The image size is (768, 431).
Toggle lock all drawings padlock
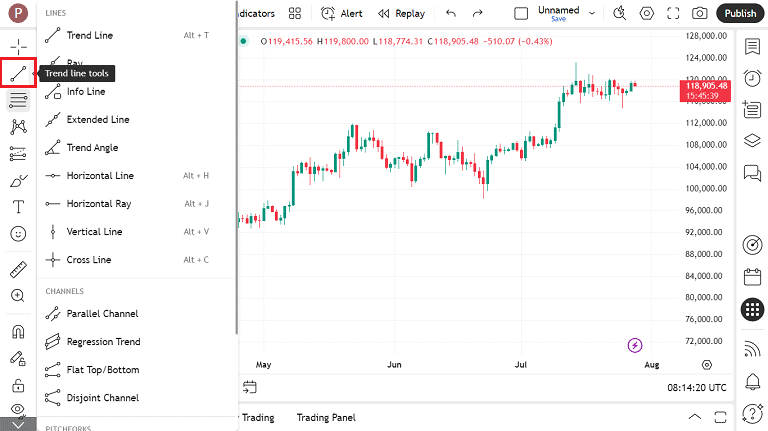pos(18,385)
